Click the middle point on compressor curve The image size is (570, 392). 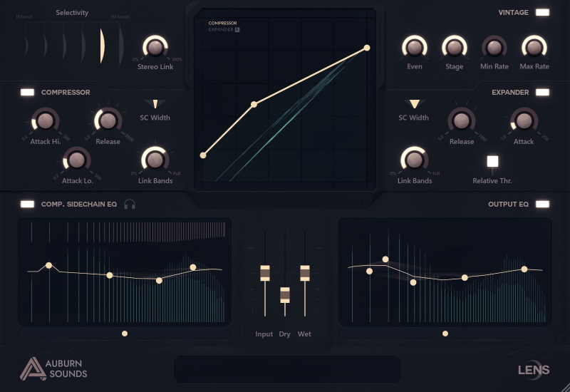point(254,105)
